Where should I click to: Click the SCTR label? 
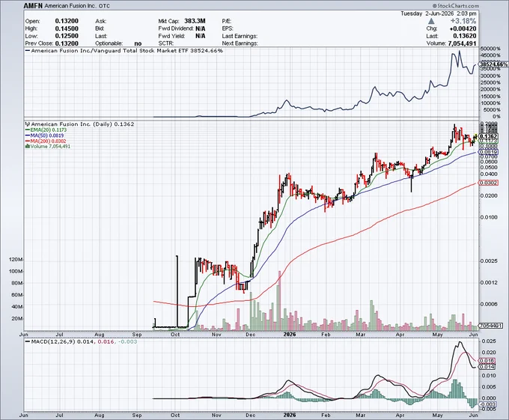166,43
